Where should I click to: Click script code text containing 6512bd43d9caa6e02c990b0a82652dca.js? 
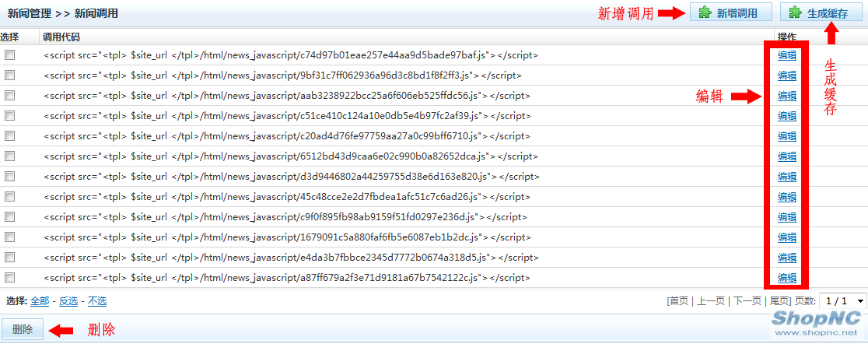[291, 156]
